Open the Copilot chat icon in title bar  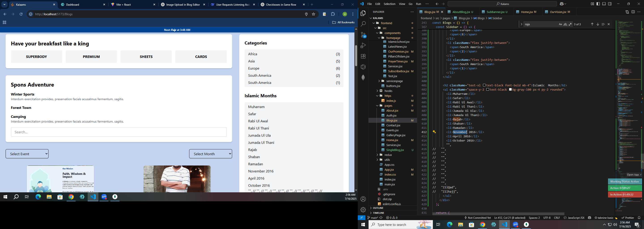[561, 4]
